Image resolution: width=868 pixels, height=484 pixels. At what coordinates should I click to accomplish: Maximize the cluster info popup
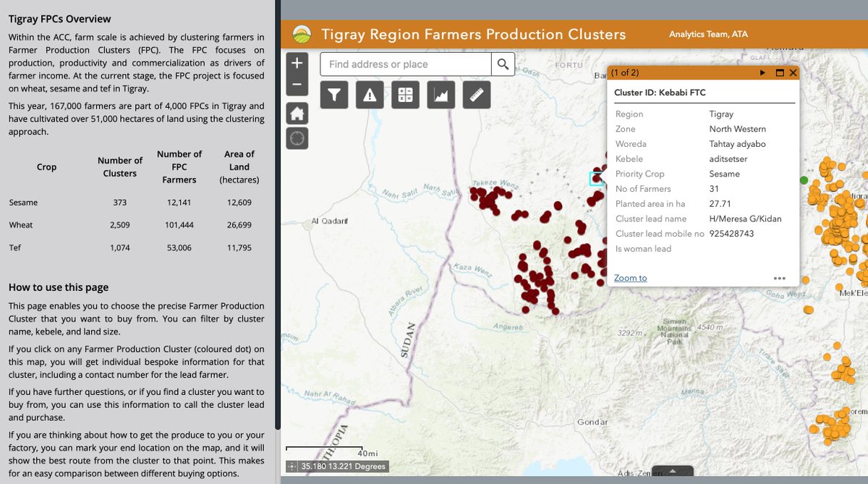pyautogui.click(x=780, y=73)
